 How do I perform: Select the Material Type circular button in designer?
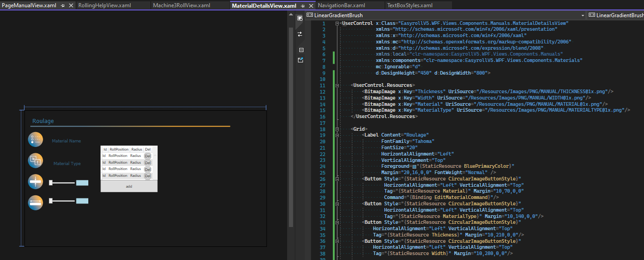pyautogui.click(x=35, y=161)
